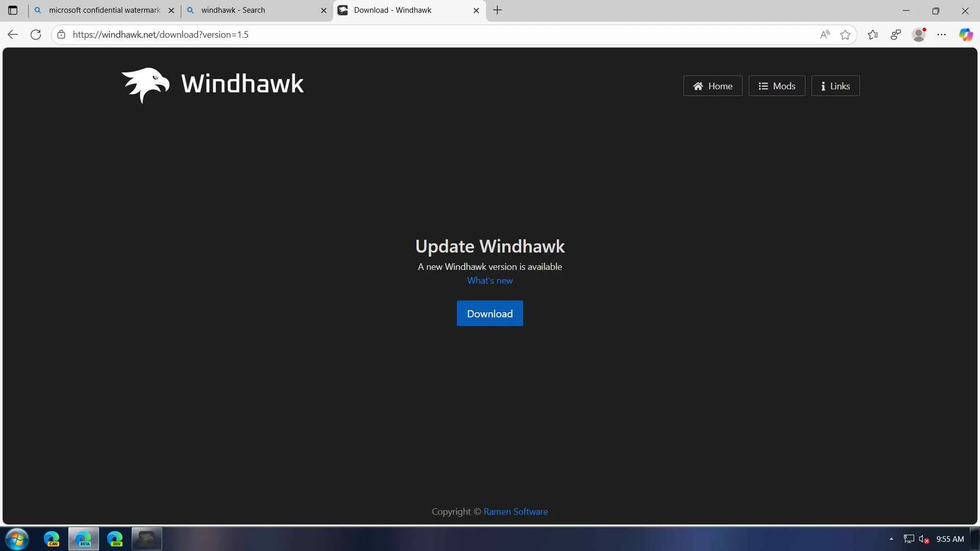This screenshot has height=551, width=980.
Task: Refresh the Windhawk download page
Action: click(36, 35)
